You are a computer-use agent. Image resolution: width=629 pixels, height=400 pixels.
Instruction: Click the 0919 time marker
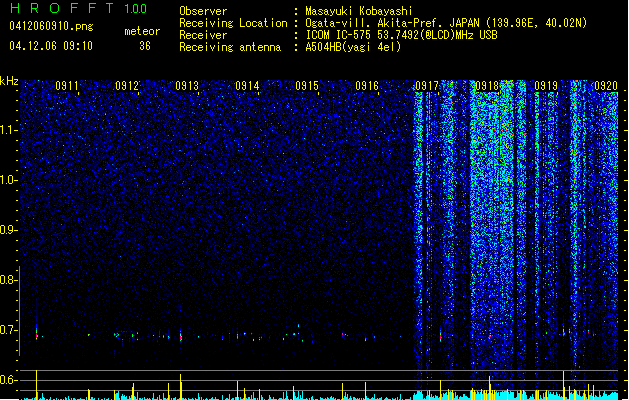click(546, 86)
